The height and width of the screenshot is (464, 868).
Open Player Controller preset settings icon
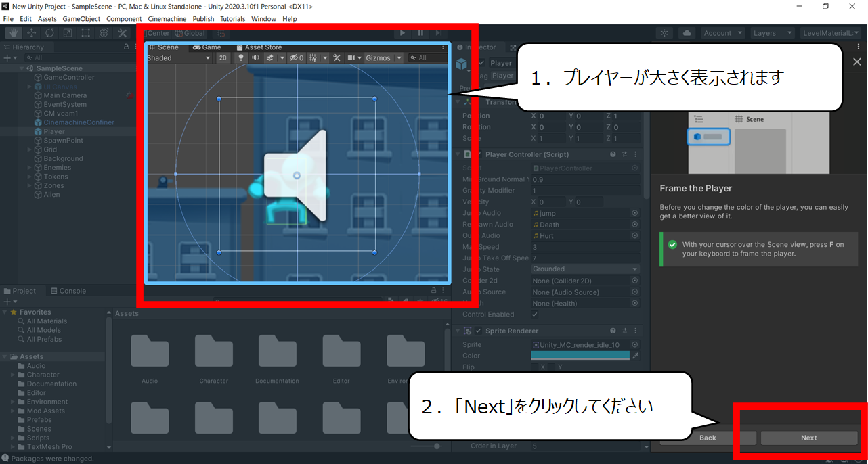(624, 155)
